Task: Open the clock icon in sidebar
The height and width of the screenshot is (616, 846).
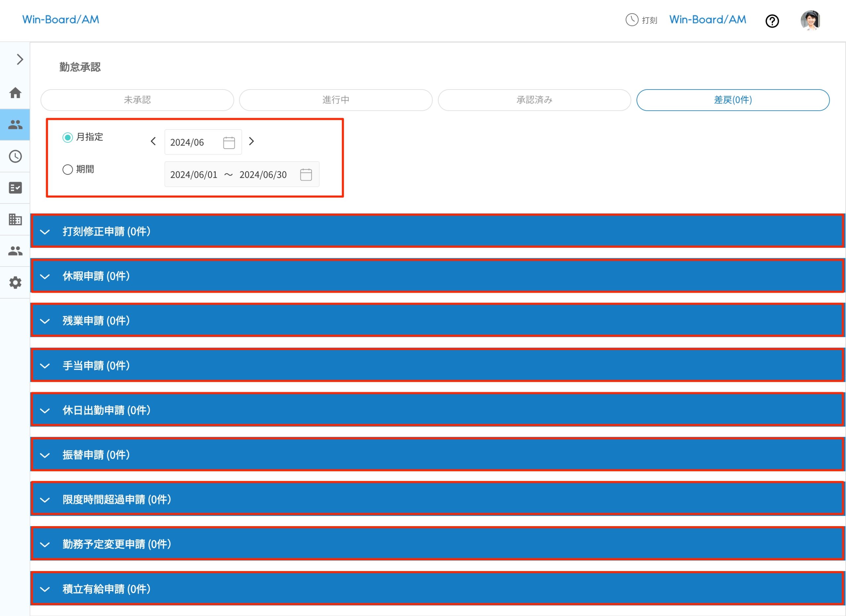Action: point(15,156)
